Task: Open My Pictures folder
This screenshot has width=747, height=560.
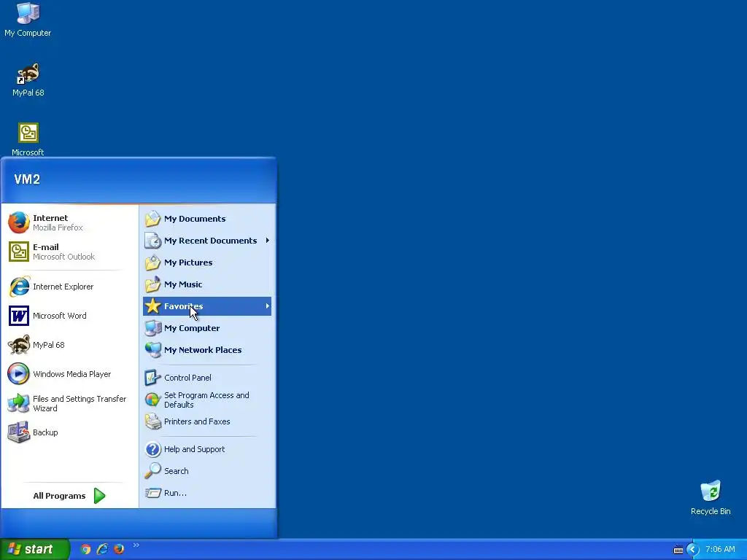Action: pyautogui.click(x=207, y=262)
